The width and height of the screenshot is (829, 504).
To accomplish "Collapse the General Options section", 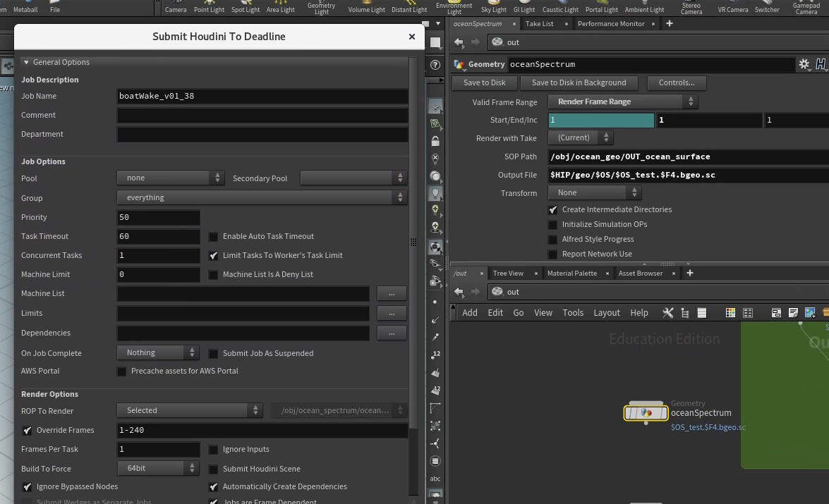I will coord(26,62).
